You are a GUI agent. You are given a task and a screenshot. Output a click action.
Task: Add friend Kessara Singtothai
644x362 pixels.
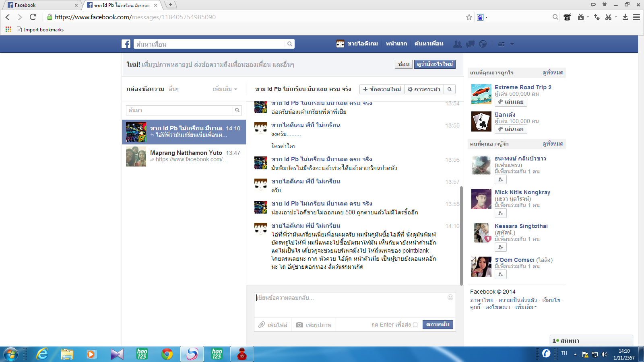[x=501, y=247]
